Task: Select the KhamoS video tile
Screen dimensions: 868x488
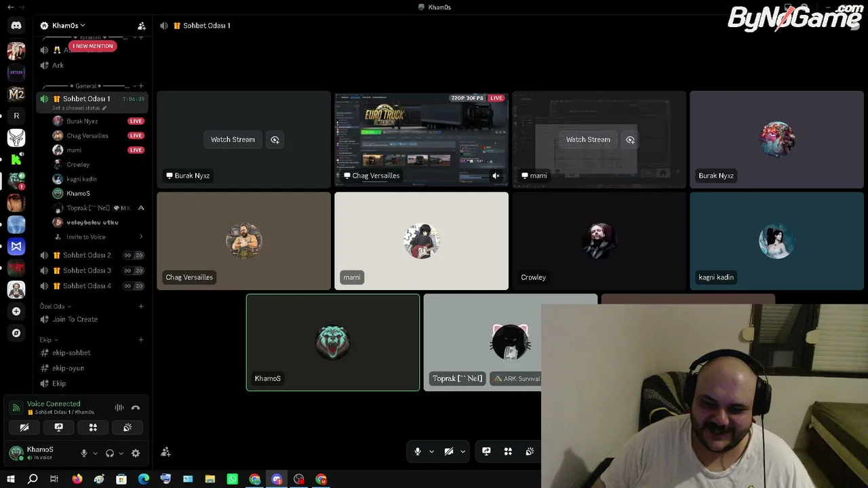Action: click(333, 342)
